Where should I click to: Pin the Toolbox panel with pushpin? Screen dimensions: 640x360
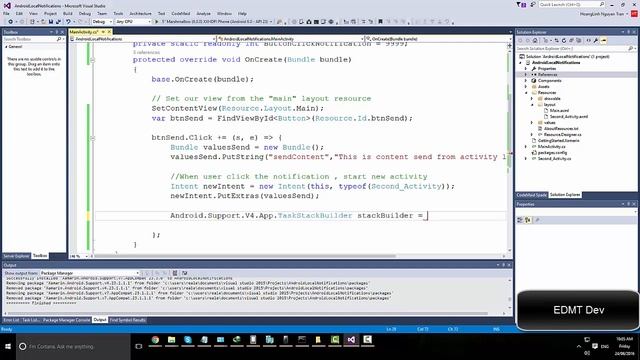click(x=57, y=32)
